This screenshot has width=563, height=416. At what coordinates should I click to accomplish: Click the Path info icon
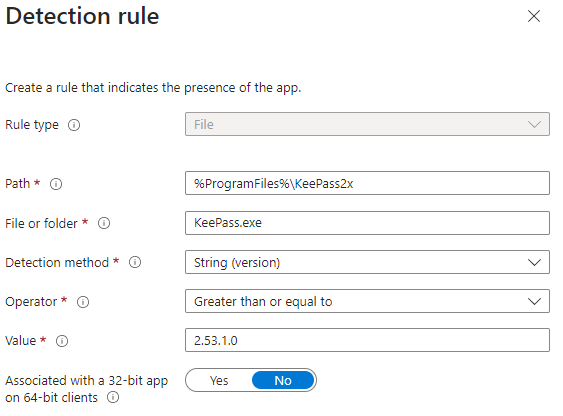56,184
